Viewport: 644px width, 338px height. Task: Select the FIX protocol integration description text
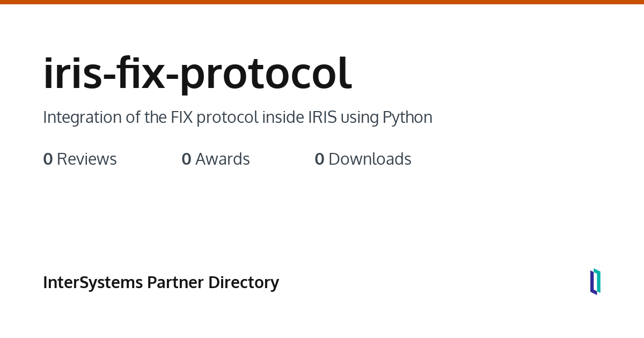238,117
